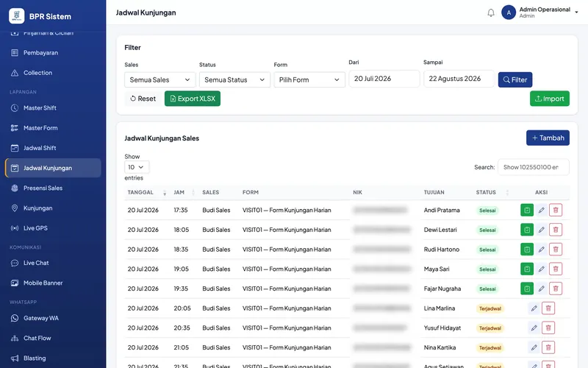
Task: Open detail for Andi Pratama visit
Action: [527, 210]
